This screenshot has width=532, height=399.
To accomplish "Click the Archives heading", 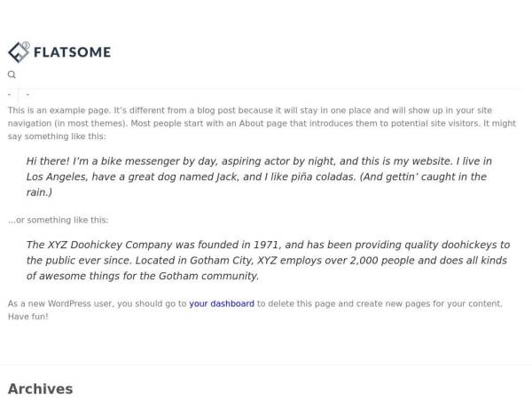I will [40, 388].
